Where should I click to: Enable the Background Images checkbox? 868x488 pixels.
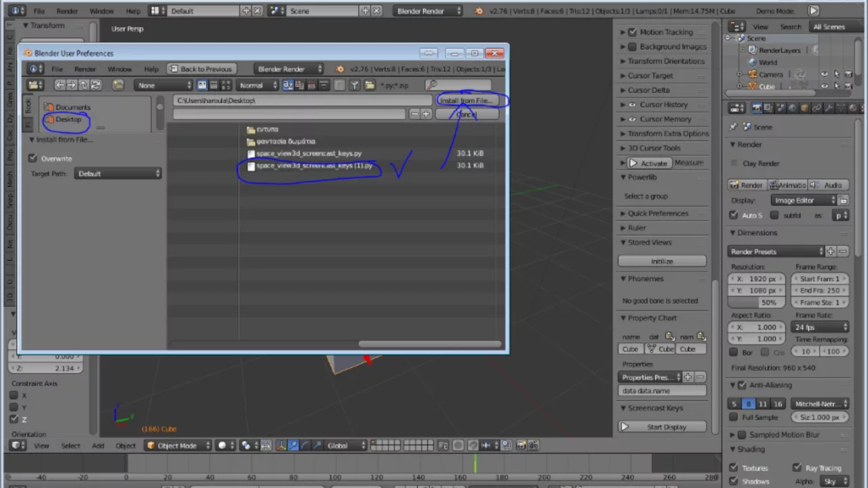[x=632, y=47]
